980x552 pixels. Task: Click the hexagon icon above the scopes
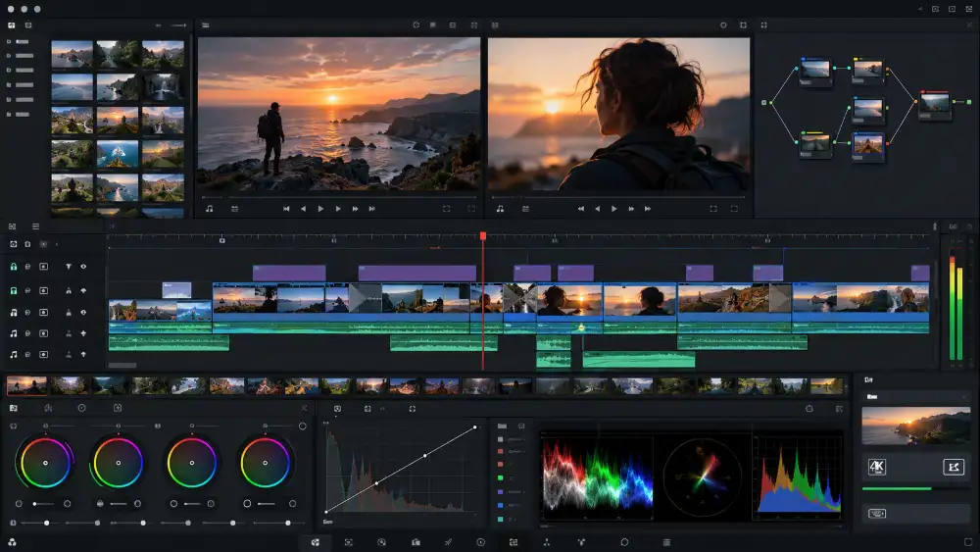809,408
